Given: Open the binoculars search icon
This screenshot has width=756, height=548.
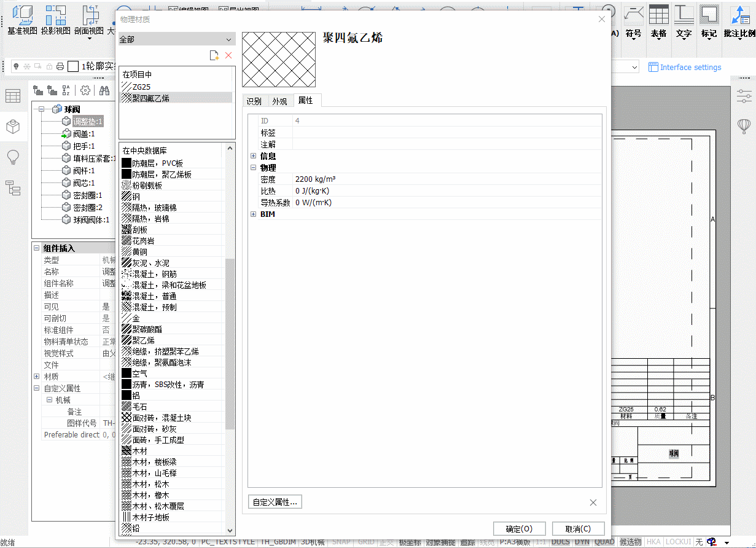Looking at the screenshot, I should pos(104,90).
